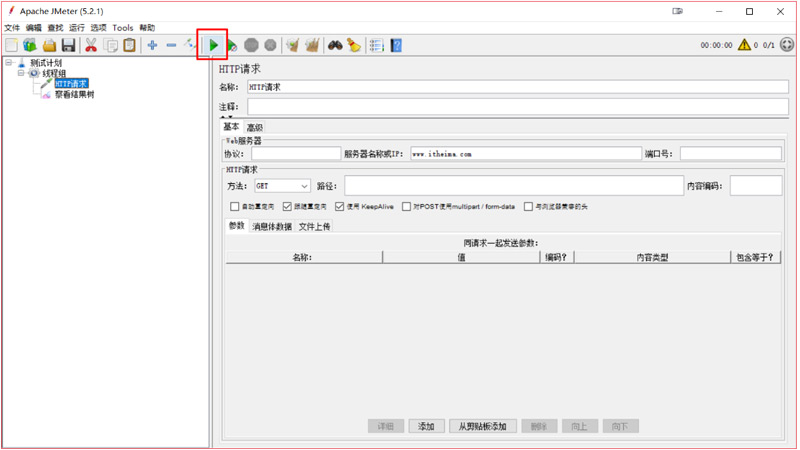Copy the selected element via Copy icon
Image resolution: width=800 pixels, height=450 pixels.
coord(111,45)
